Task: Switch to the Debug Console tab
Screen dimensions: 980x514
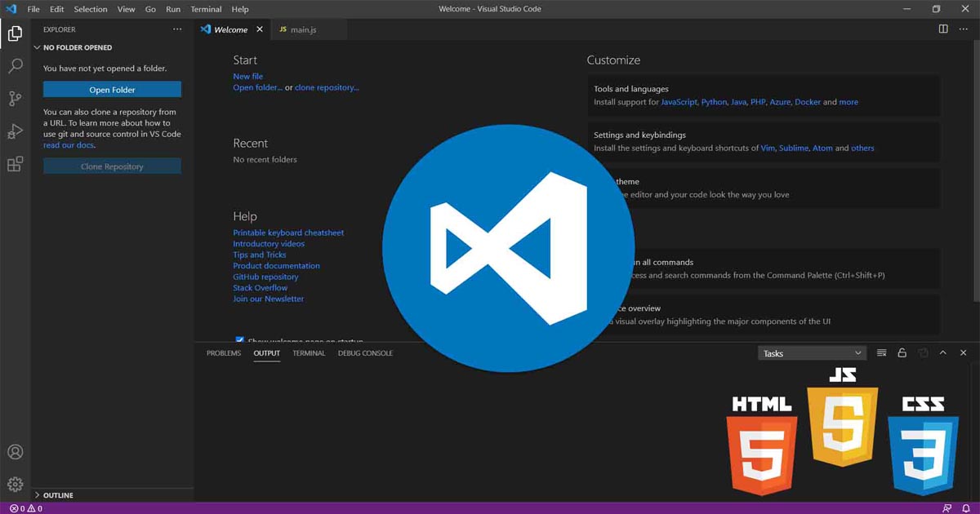Action: click(365, 353)
